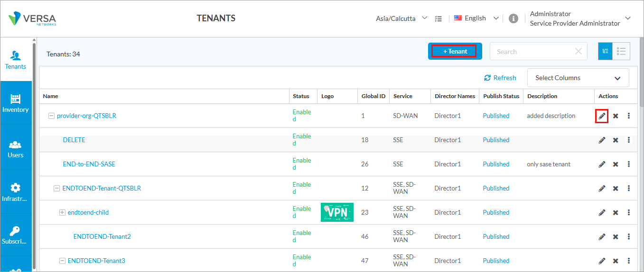Open the English language dropdown
644x272 pixels.
[x=476, y=18]
